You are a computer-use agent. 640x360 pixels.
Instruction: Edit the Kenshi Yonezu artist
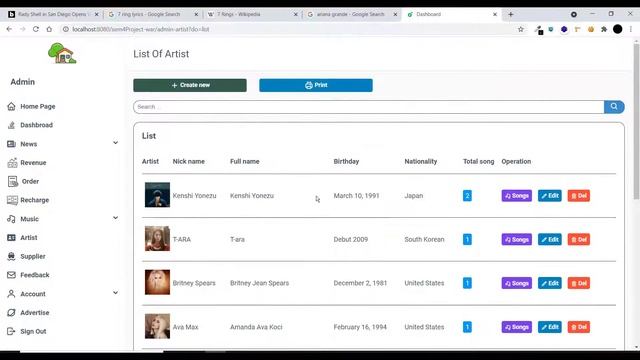[550, 196]
